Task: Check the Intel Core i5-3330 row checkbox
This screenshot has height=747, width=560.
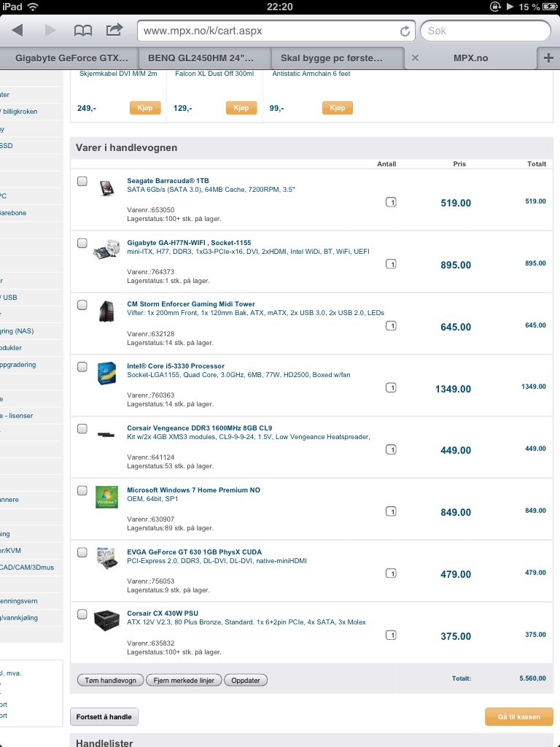Action: click(82, 367)
